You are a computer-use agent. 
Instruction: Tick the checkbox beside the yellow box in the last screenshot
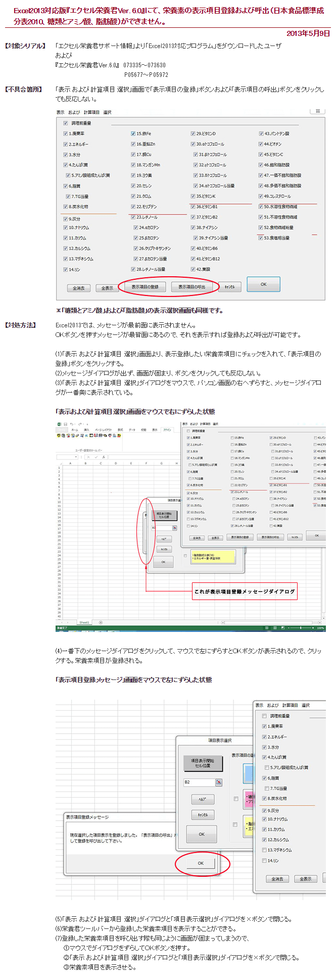[x=236, y=825]
